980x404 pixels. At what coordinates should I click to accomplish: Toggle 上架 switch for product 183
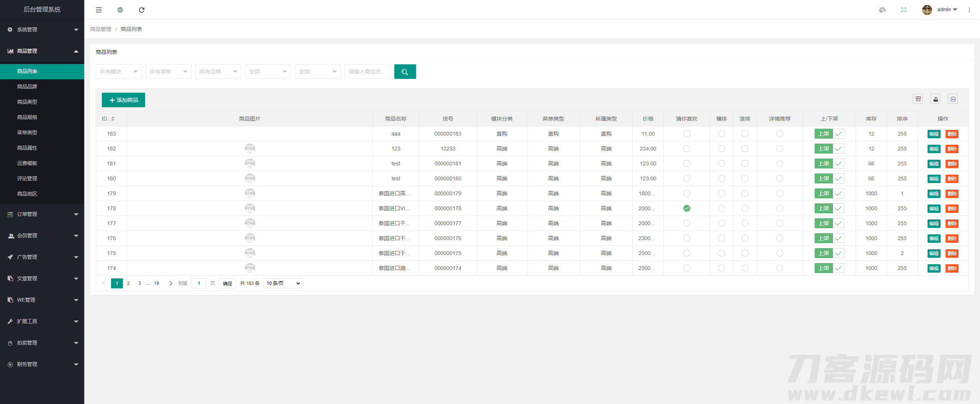pos(829,134)
